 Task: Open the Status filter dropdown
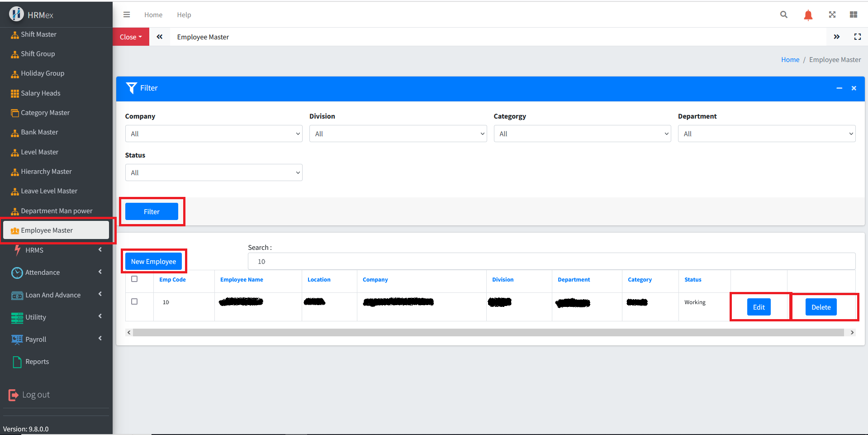coord(213,172)
